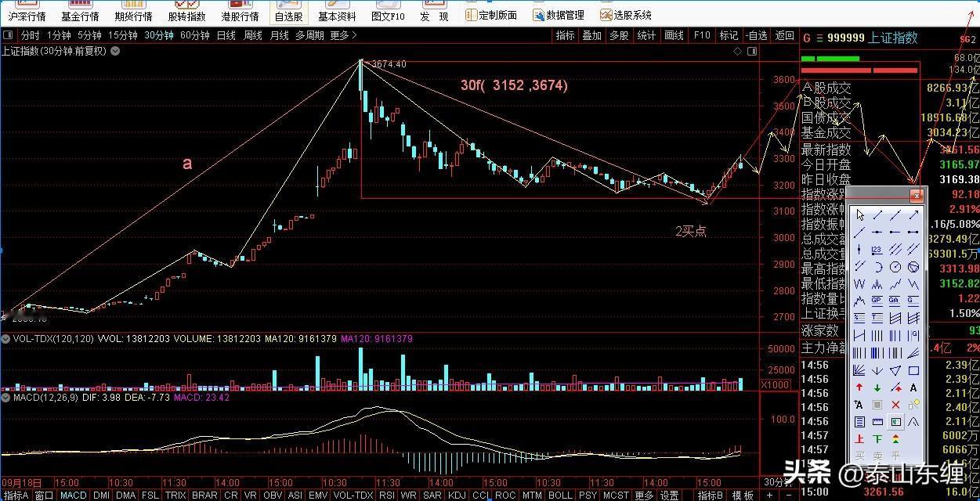Viewport: 980px width, 501px height.
Task: Open the 更多 > period expander
Action: (x=344, y=35)
